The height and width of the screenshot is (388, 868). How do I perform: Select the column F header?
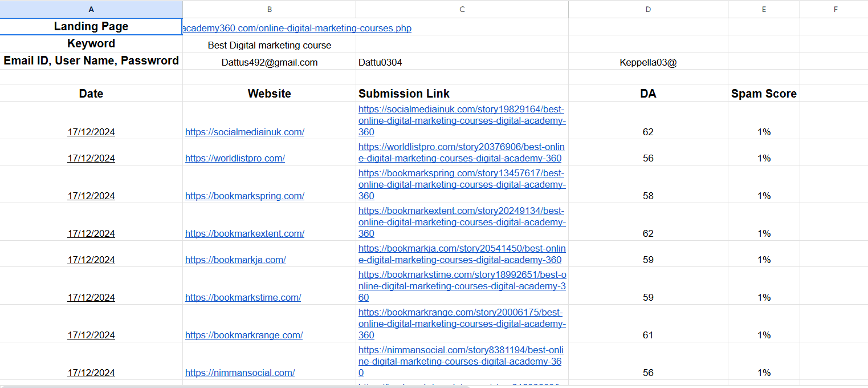click(835, 9)
